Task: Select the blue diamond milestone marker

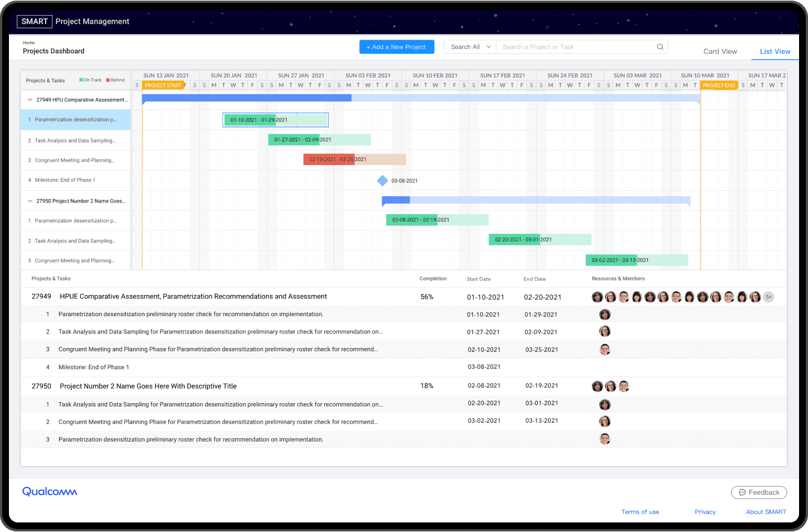Action: coord(382,181)
